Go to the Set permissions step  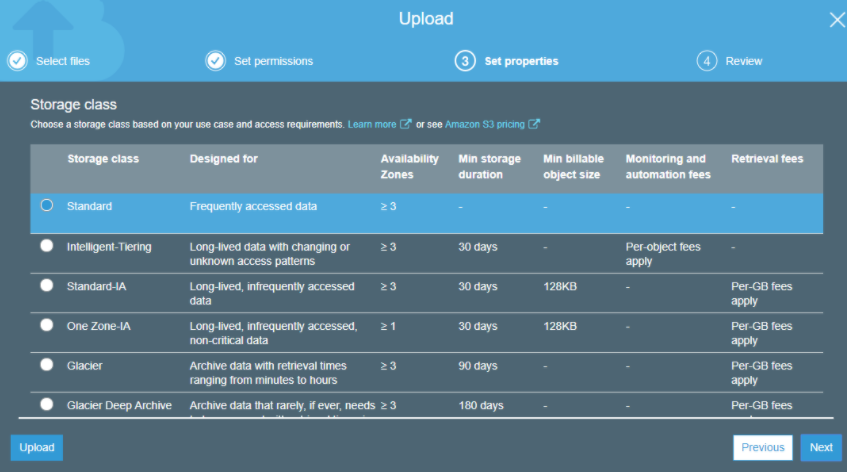pos(273,61)
